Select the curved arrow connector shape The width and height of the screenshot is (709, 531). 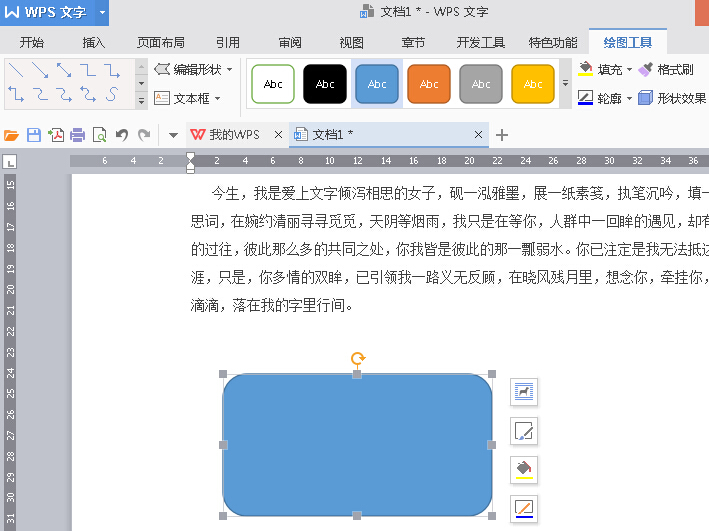[x=64, y=94]
